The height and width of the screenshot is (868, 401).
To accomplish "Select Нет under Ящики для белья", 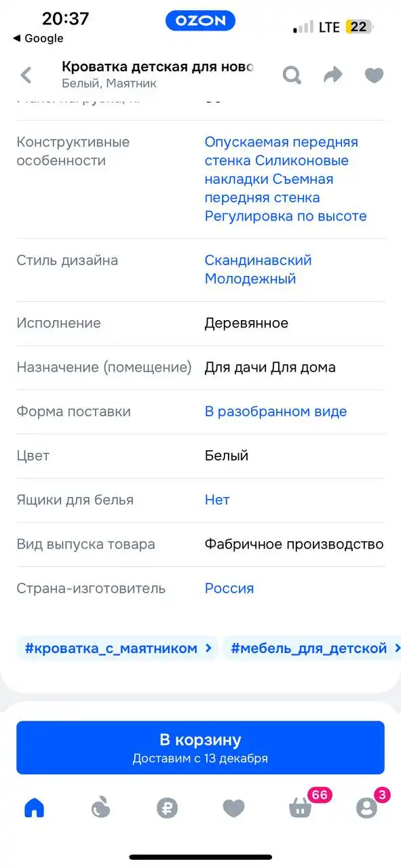I will coord(216,499).
